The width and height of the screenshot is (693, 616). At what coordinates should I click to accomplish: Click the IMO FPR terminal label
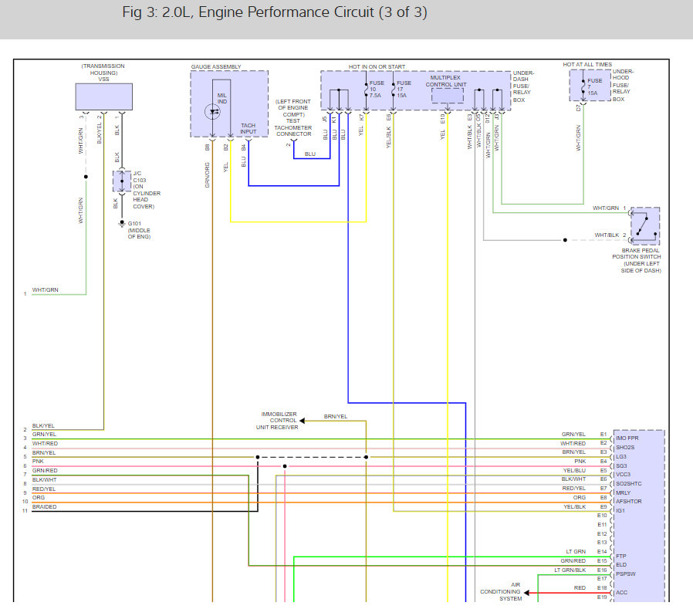[629, 438]
